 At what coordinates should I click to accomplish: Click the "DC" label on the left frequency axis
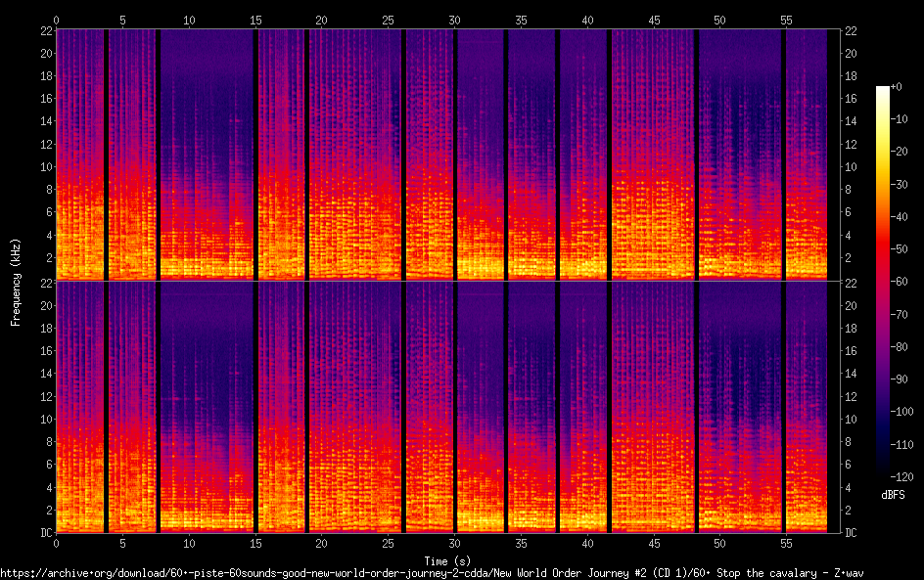(47, 533)
